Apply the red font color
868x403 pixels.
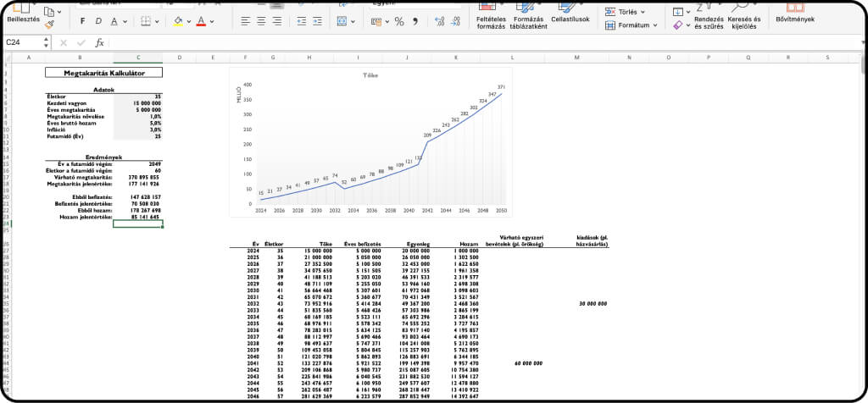[200, 20]
